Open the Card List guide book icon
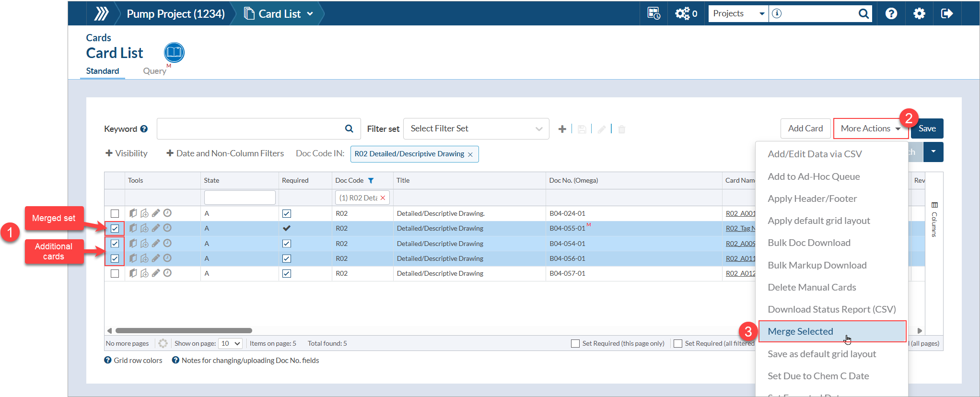Viewport: 980px width, 397px height. click(174, 52)
